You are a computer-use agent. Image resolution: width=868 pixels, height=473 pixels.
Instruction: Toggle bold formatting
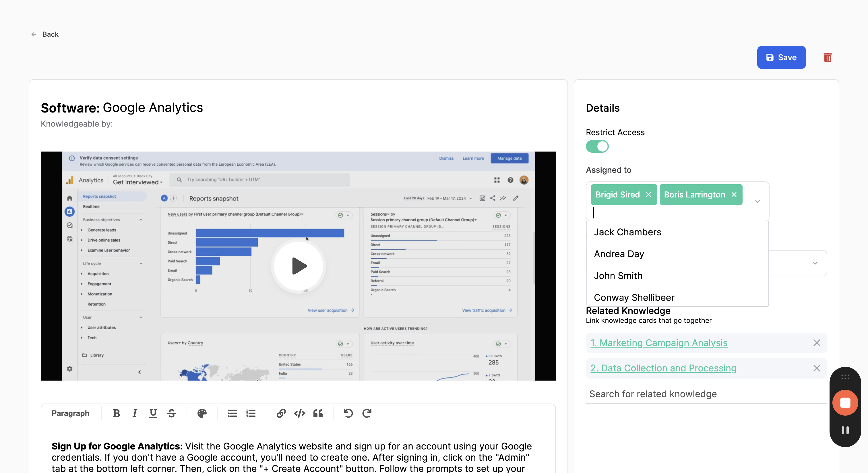(x=116, y=413)
